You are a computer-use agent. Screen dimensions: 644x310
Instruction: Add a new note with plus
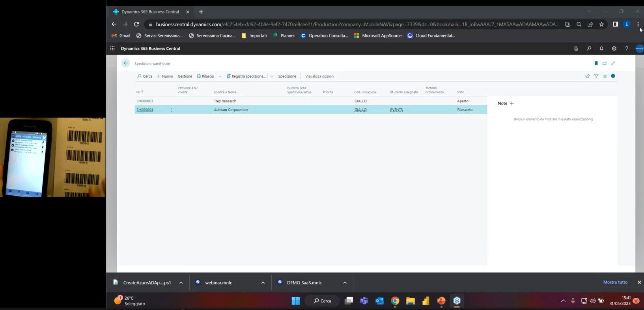(x=512, y=104)
